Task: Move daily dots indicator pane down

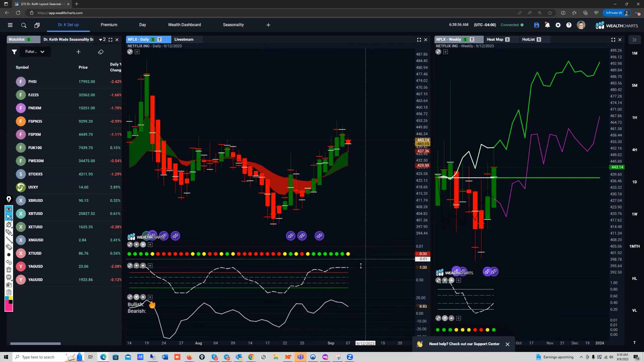Action: (137, 245)
